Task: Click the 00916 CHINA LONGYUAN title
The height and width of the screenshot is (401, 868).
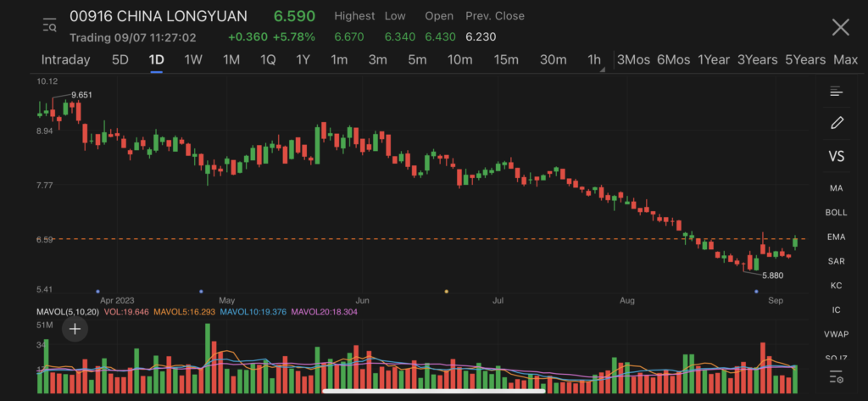Action: [x=159, y=16]
